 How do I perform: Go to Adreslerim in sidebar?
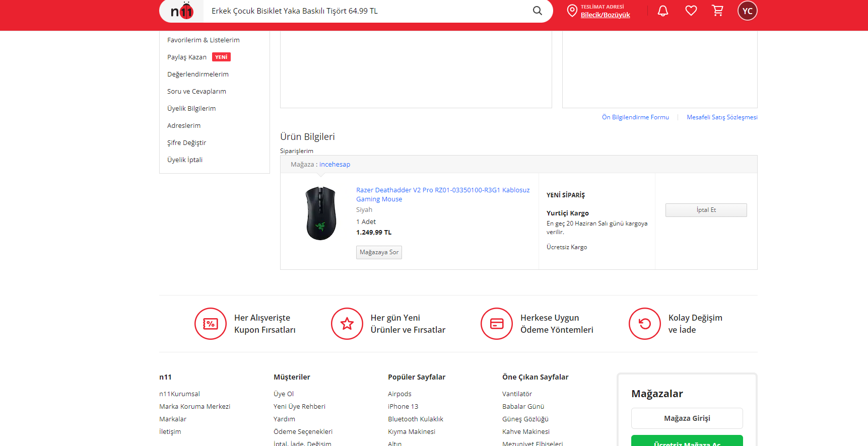[x=184, y=126]
